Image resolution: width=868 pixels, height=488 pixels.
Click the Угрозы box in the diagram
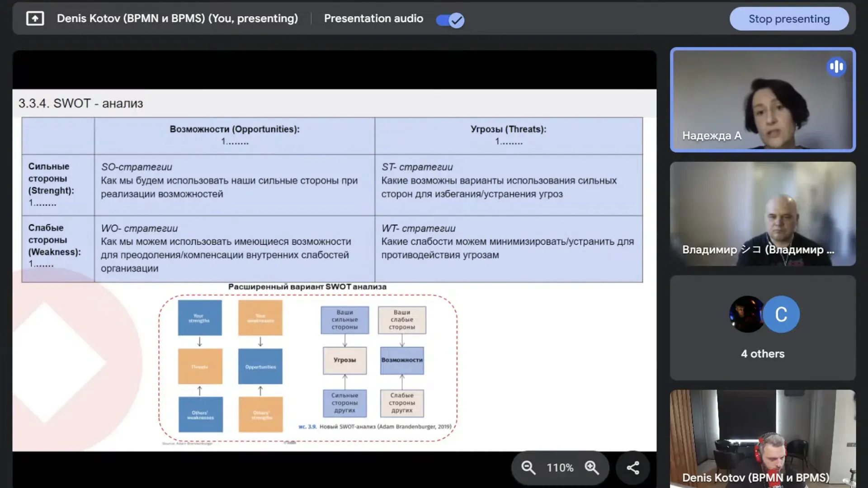344,360
